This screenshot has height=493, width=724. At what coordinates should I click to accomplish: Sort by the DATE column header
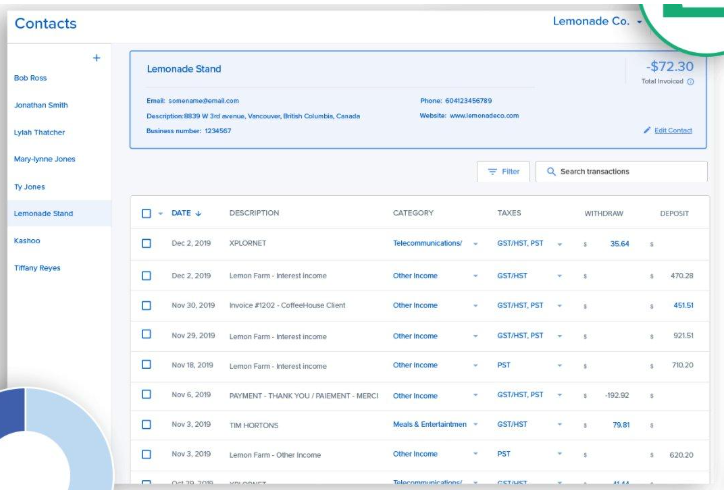coord(181,213)
